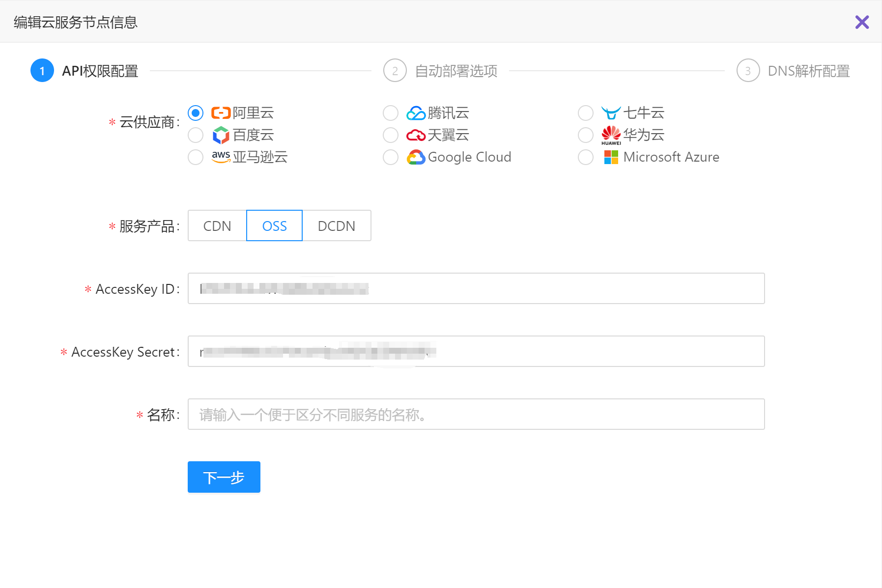Focus the AccessKey ID input field
The height and width of the screenshot is (588, 882).
click(x=476, y=288)
